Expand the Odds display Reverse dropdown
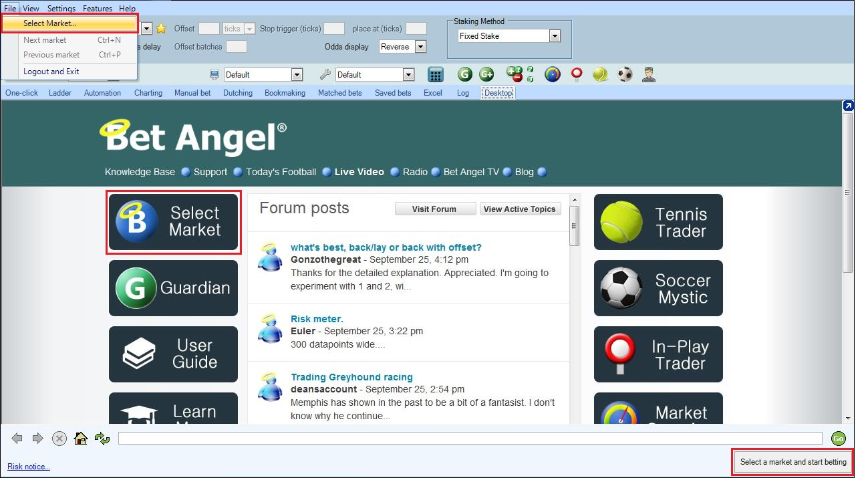 [420, 47]
